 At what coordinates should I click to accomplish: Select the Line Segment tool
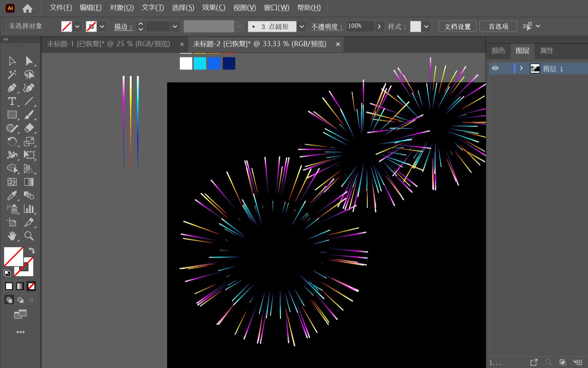29,101
